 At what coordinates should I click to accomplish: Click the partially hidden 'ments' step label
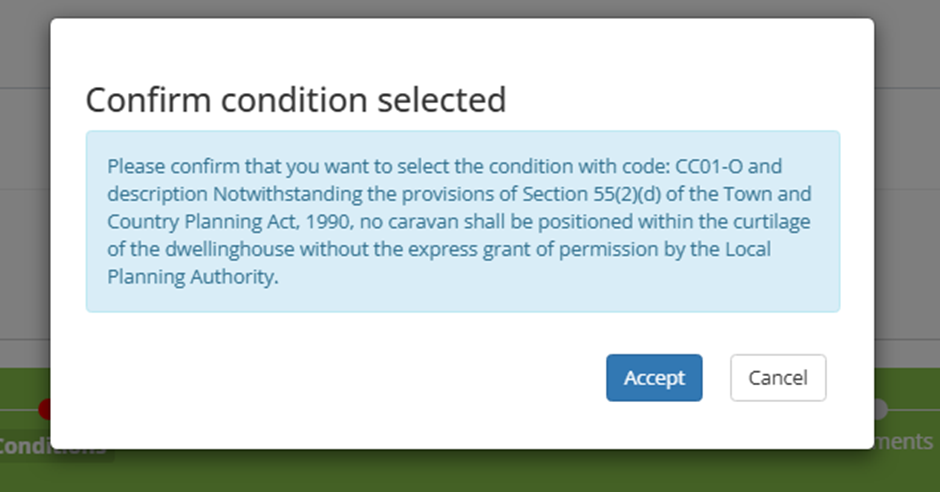click(906, 441)
